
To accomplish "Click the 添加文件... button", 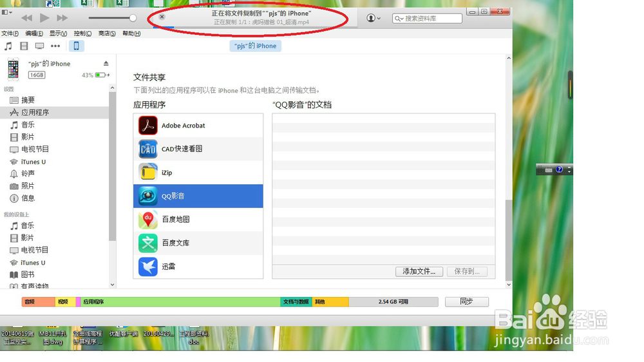I will point(419,272).
